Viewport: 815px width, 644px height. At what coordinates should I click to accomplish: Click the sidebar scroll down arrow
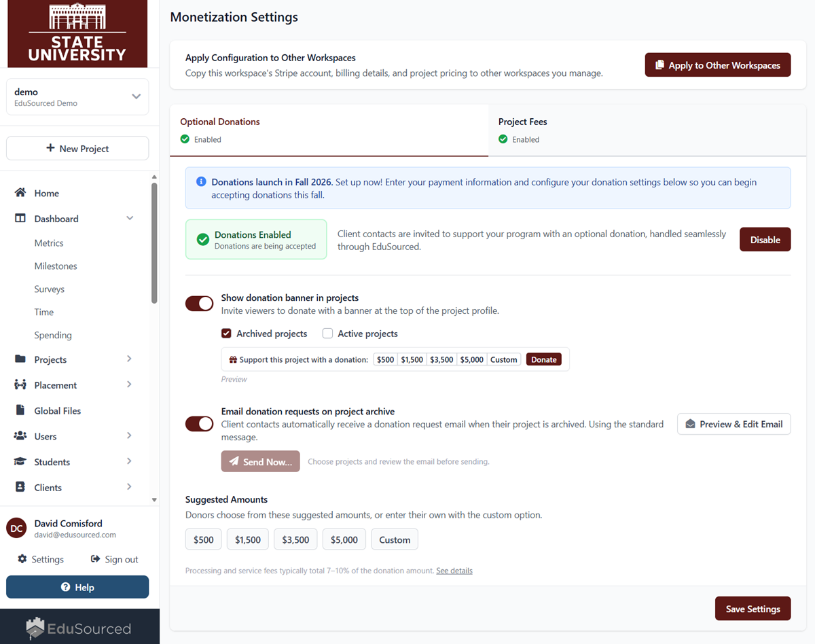(154, 500)
